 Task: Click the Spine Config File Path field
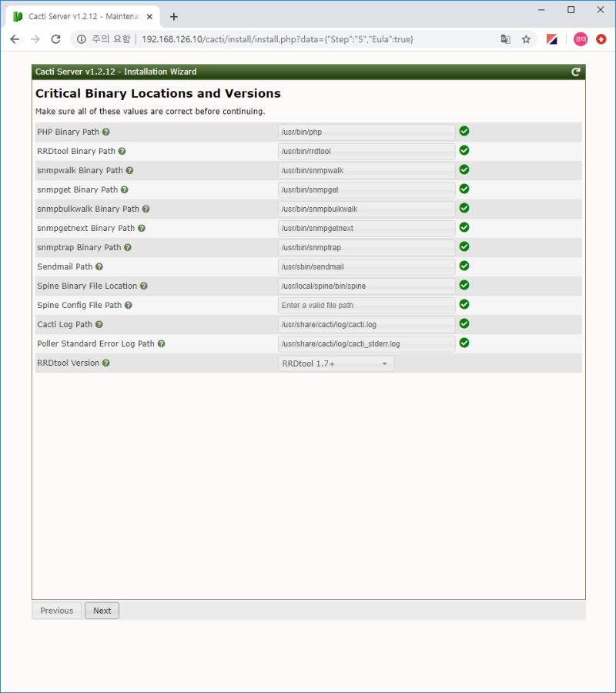pos(367,306)
